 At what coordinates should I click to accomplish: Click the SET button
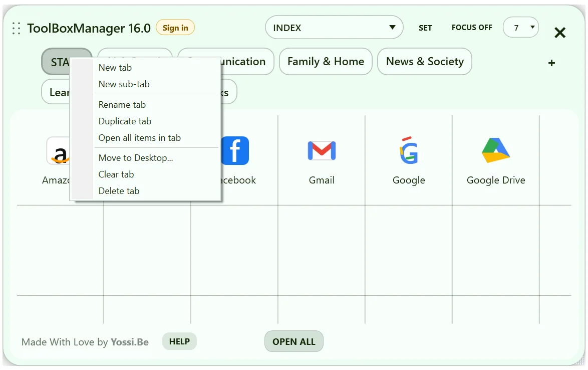coord(425,28)
